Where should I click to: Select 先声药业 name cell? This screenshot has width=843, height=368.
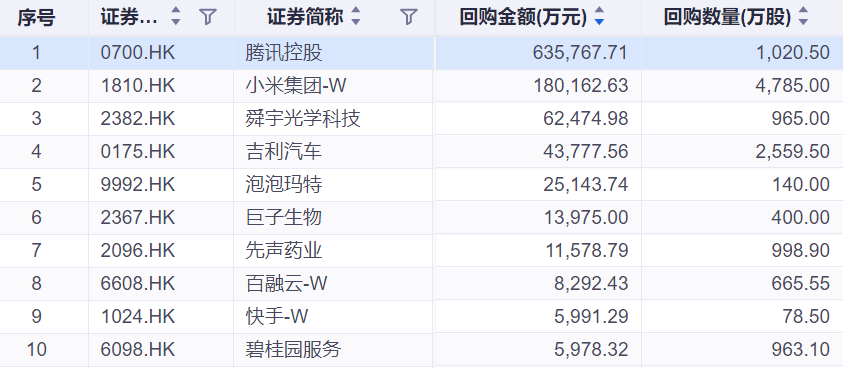284,250
